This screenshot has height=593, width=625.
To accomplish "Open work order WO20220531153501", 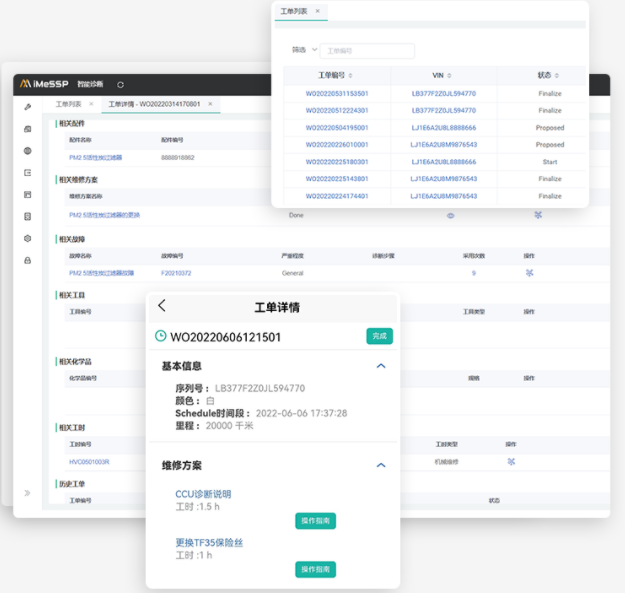I will point(337,94).
